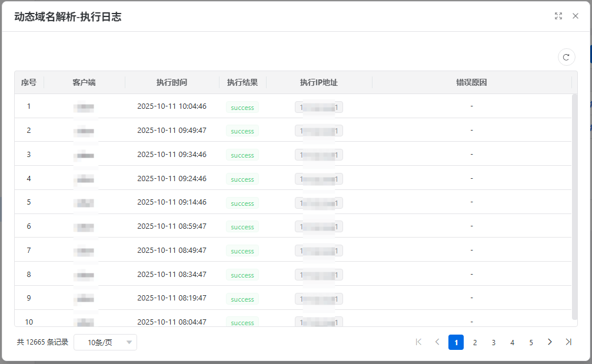Go to the previous page
This screenshot has width=592, height=364.
[x=437, y=342]
